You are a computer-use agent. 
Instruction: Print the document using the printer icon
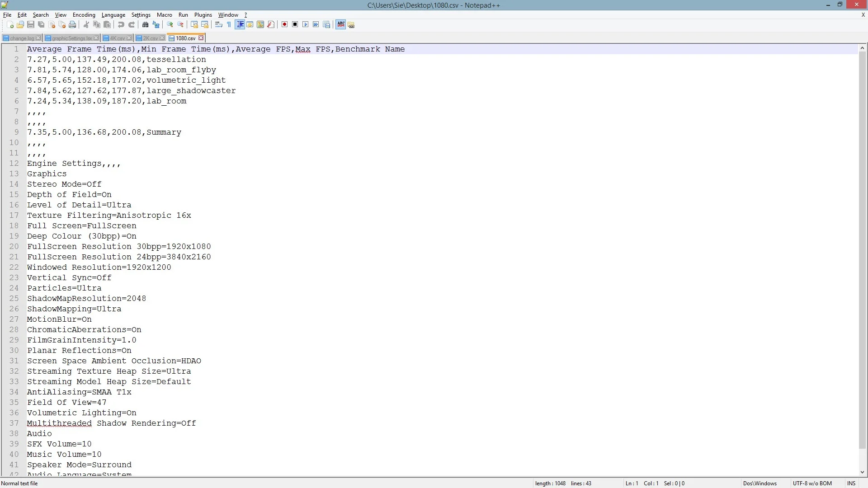click(72, 24)
